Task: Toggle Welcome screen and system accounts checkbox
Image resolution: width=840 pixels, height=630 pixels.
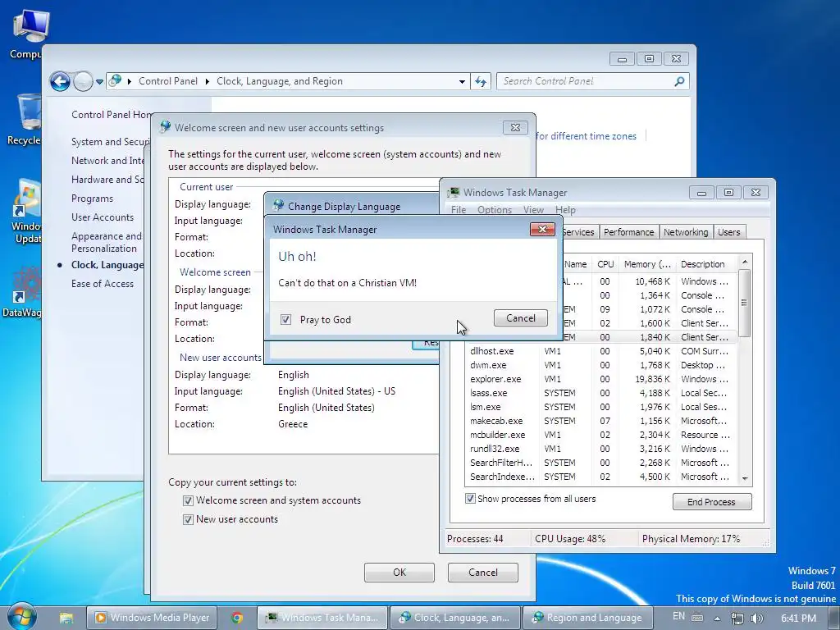Action: coord(188,500)
